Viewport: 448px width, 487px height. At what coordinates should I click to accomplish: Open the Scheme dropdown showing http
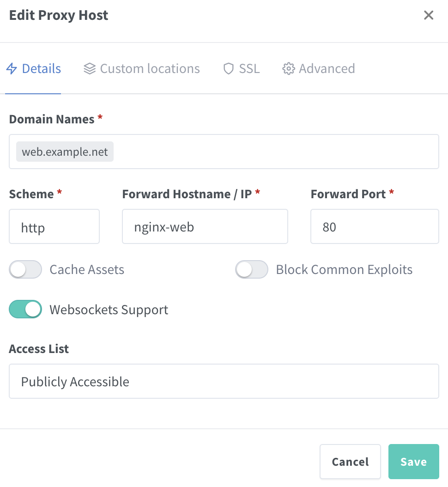(x=54, y=226)
